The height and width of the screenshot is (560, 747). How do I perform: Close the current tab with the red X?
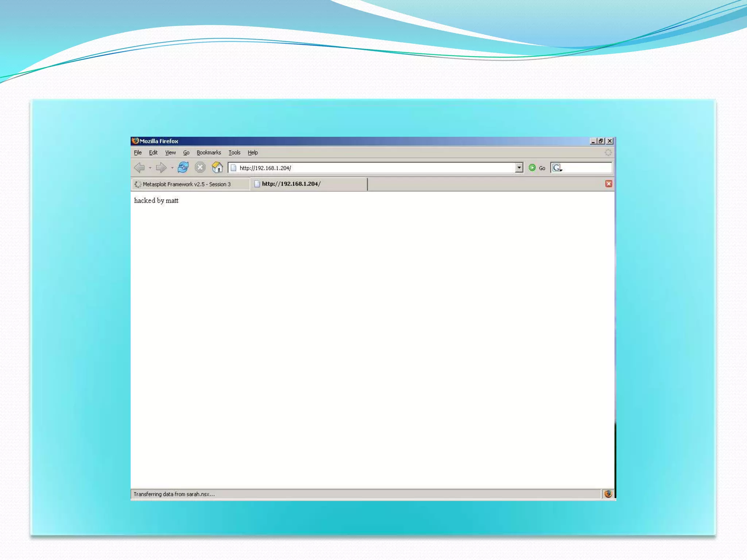[x=608, y=184]
